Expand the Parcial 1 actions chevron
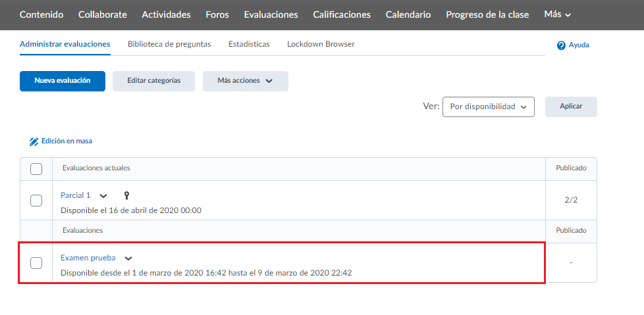 point(103,196)
